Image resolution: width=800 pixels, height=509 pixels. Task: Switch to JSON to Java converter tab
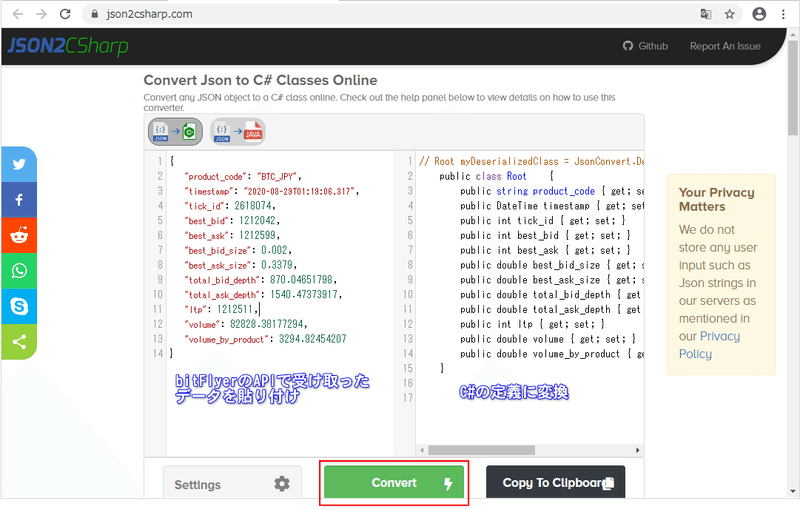click(238, 132)
